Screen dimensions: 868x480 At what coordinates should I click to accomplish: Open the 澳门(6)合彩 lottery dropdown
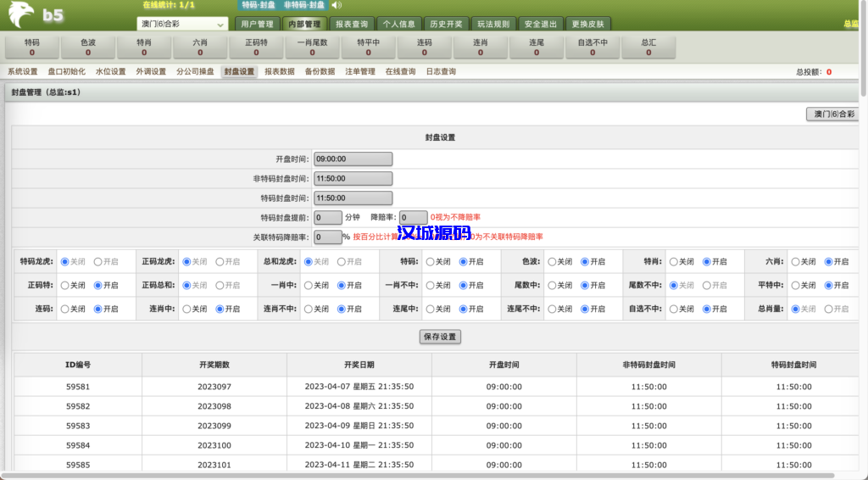coord(182,24)
